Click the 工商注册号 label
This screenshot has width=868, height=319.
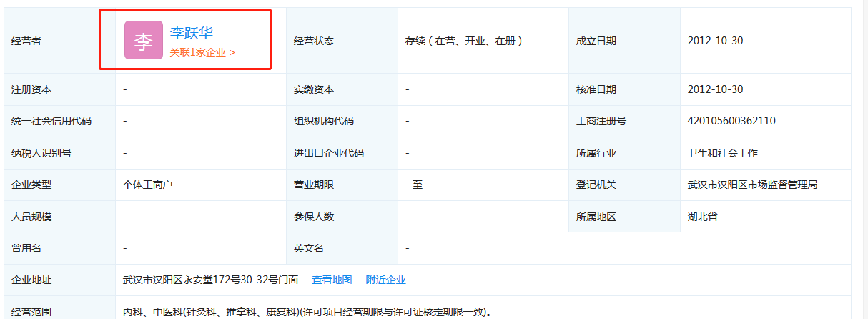601,121
